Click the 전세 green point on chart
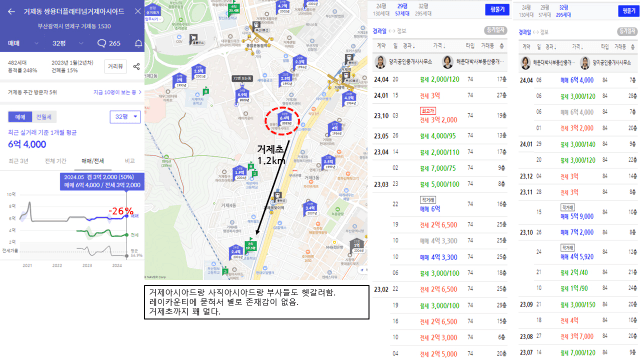 pos(127,235)
